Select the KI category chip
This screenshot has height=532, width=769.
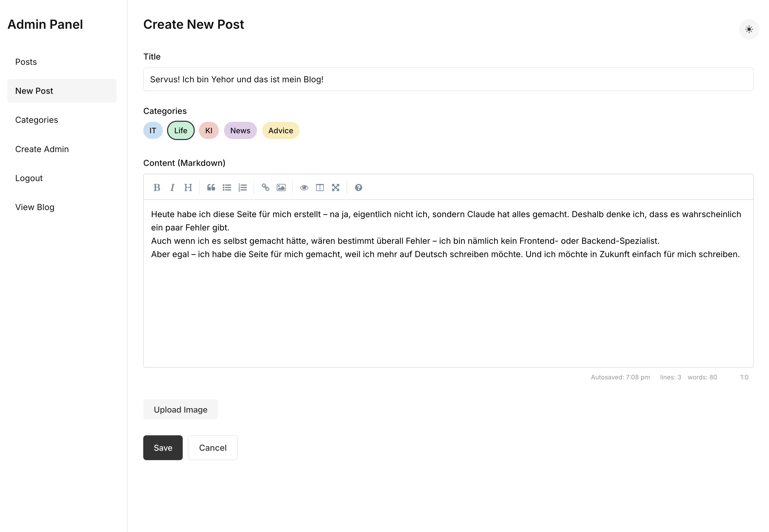(x=208, y=130)
